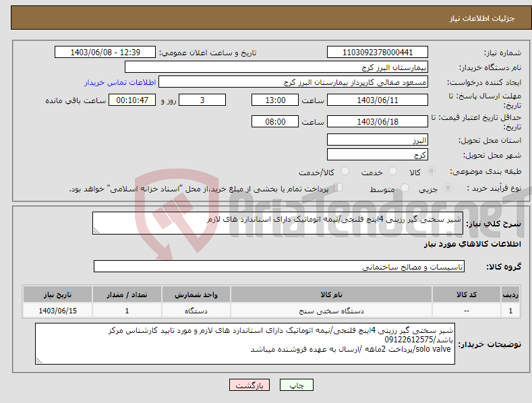Click the ردیف column header
Viewport: 532px width, 403px height.
tap(510, 294)
